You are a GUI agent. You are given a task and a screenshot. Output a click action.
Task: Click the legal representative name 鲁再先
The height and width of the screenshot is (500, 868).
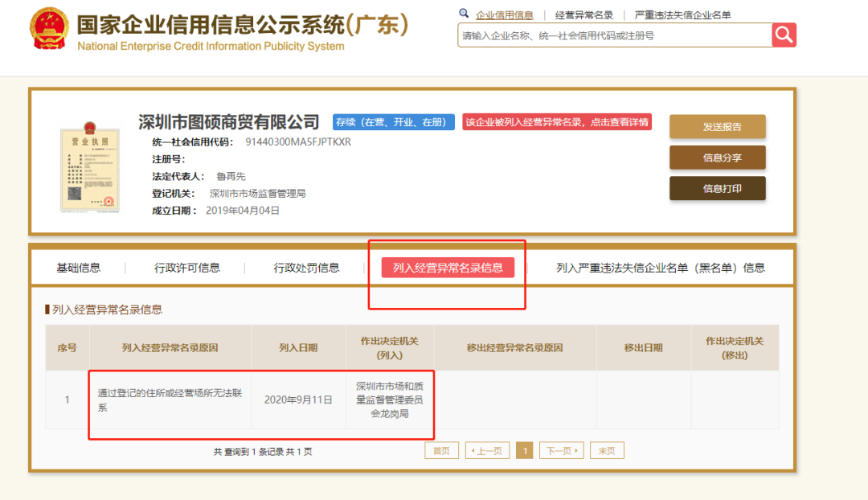[x=231, y=176]
